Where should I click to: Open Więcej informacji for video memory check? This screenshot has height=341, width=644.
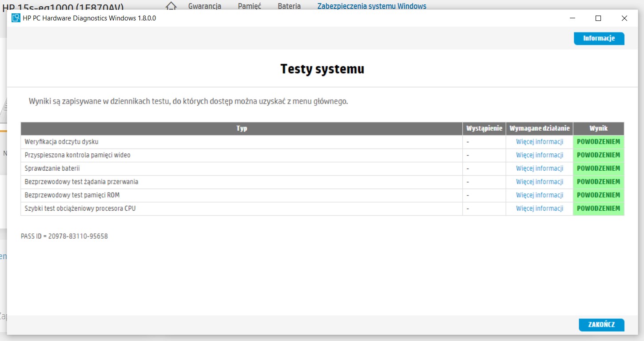tap(539, 155)
